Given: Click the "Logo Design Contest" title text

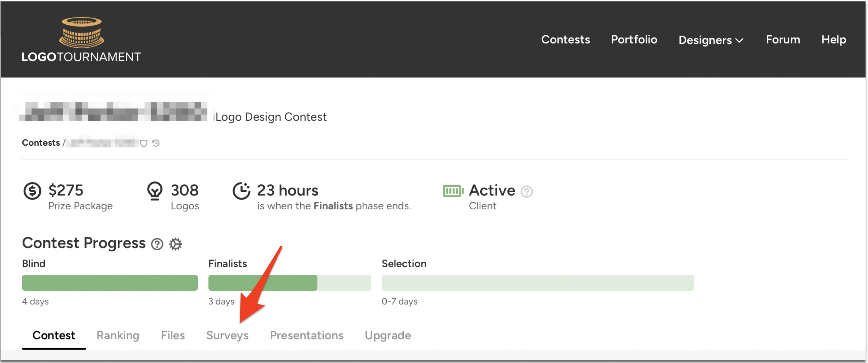Looking at the screenshot, I should (271, 117).
